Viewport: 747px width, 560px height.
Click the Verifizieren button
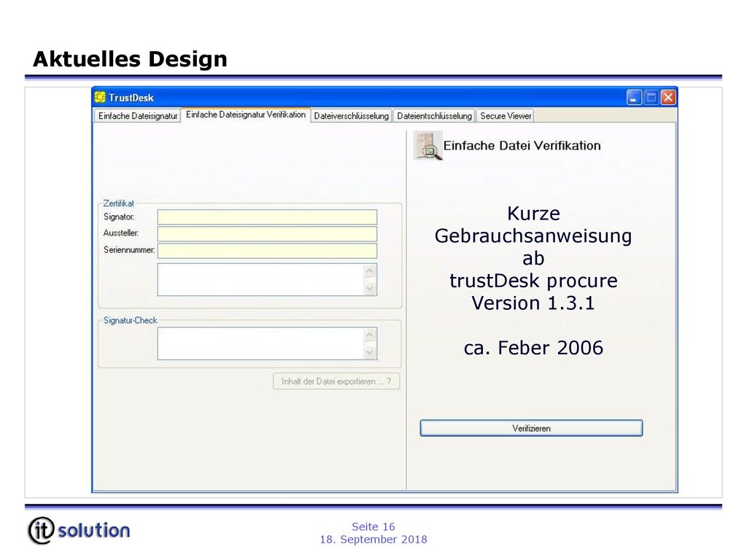pos(531,428)
